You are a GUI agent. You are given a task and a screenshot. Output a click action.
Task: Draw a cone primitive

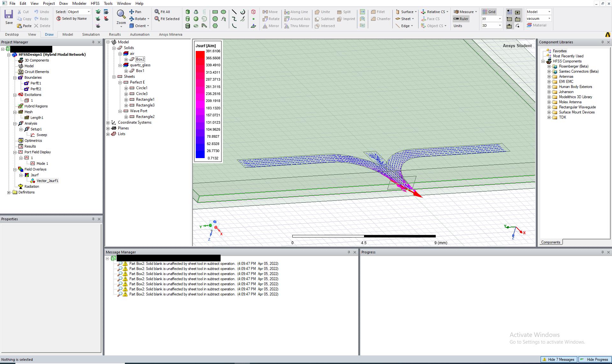[196, 12]
